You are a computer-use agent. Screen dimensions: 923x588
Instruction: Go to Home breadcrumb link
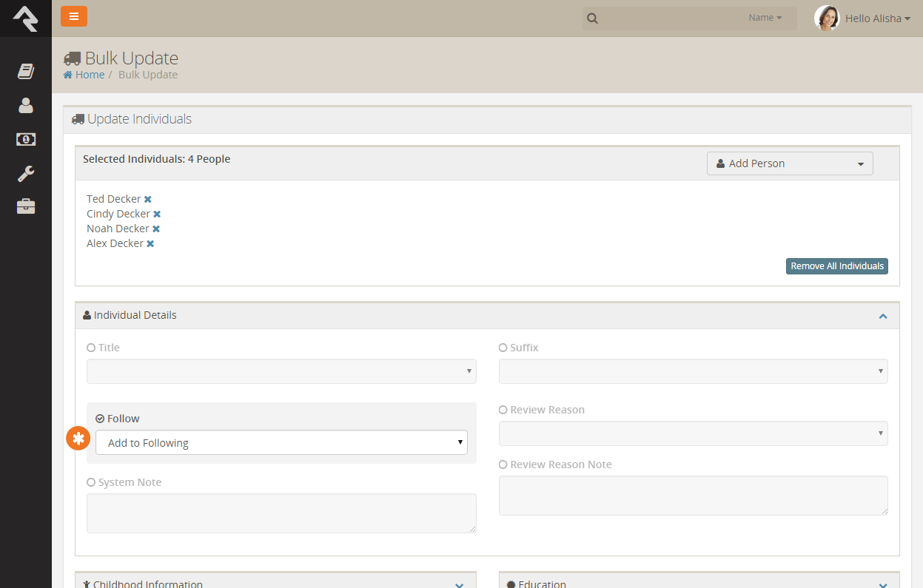point(84,75)
